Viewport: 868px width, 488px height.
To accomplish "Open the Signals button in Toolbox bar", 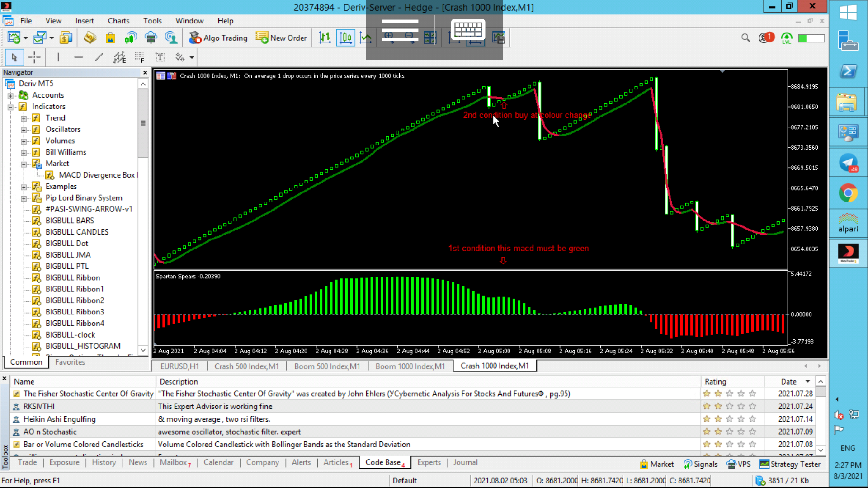I will (x=701, y=464).
